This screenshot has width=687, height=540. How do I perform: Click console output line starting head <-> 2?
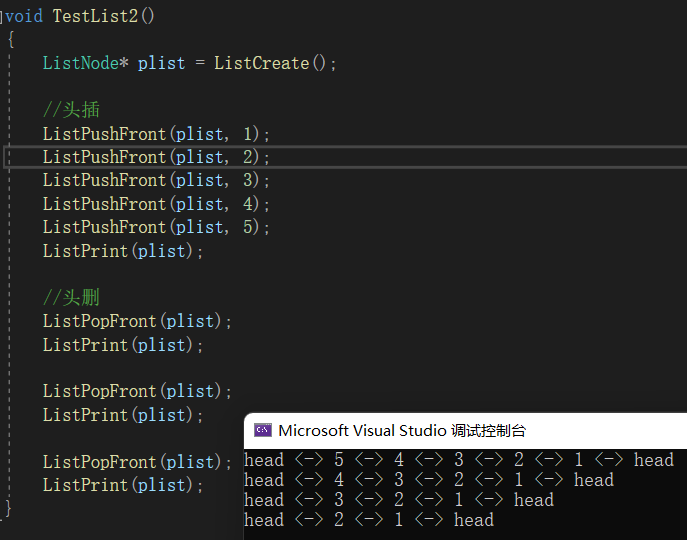tap(369, 520)
